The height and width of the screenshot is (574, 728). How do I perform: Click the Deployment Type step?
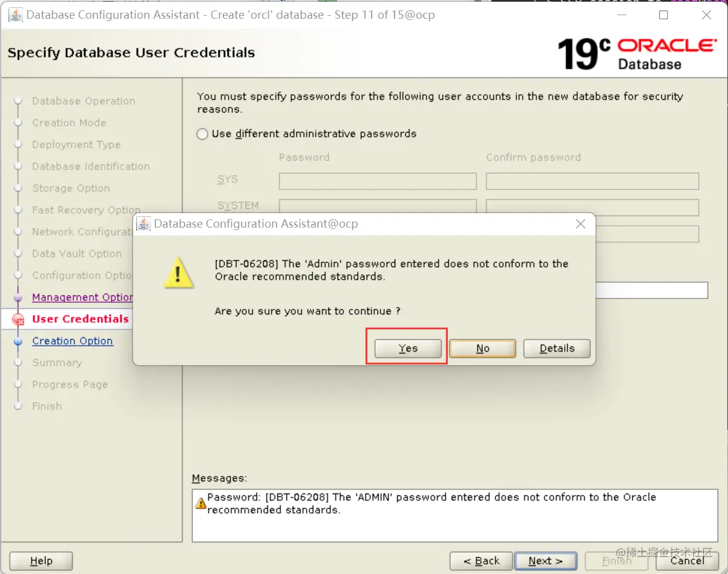[x=76, y=145]
